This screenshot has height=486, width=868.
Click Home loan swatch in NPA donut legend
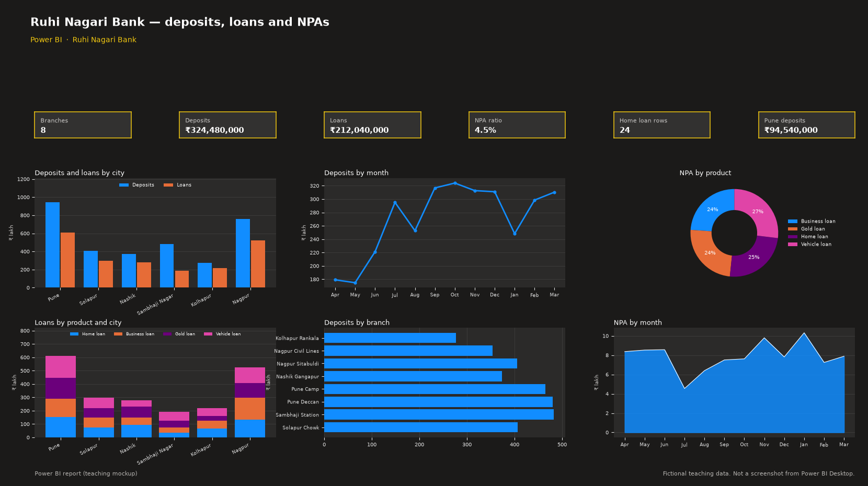tap(793, 237)
